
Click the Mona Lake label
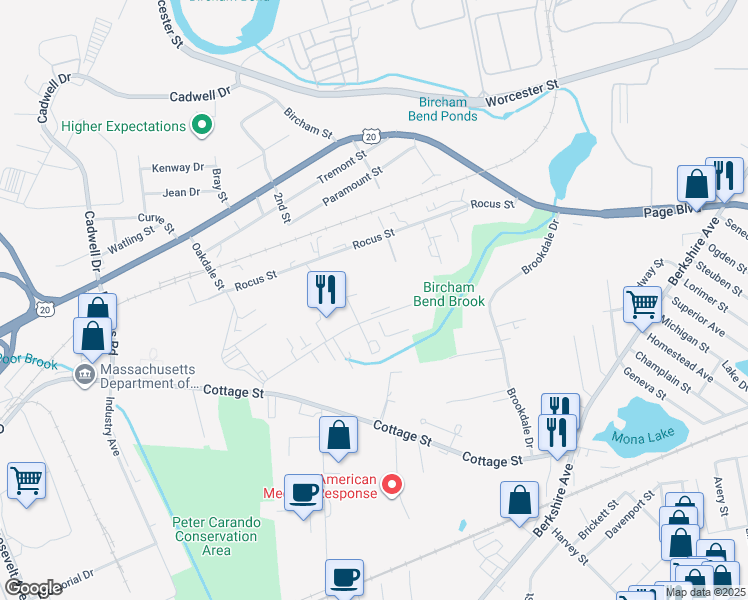point(643,436)
